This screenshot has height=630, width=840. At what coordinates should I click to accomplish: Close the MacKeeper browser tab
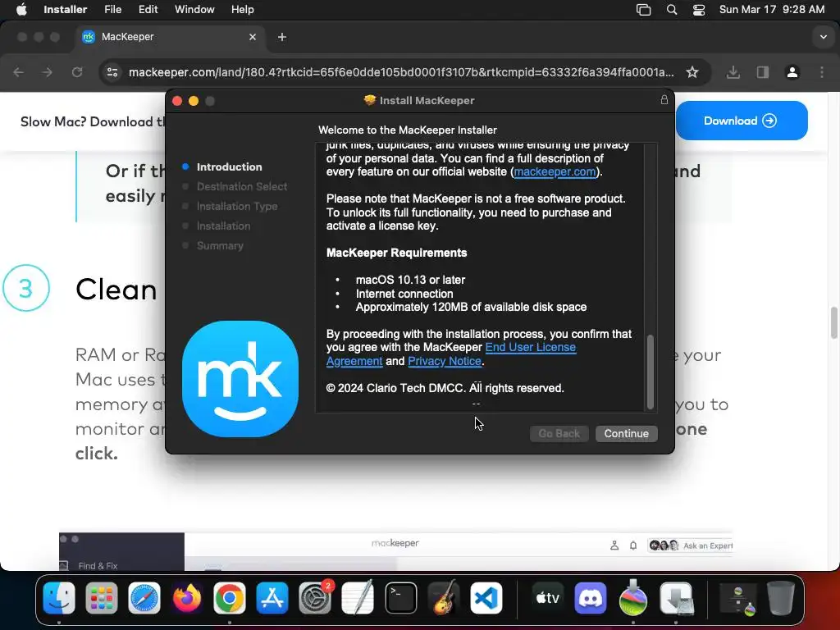(253, 37)
